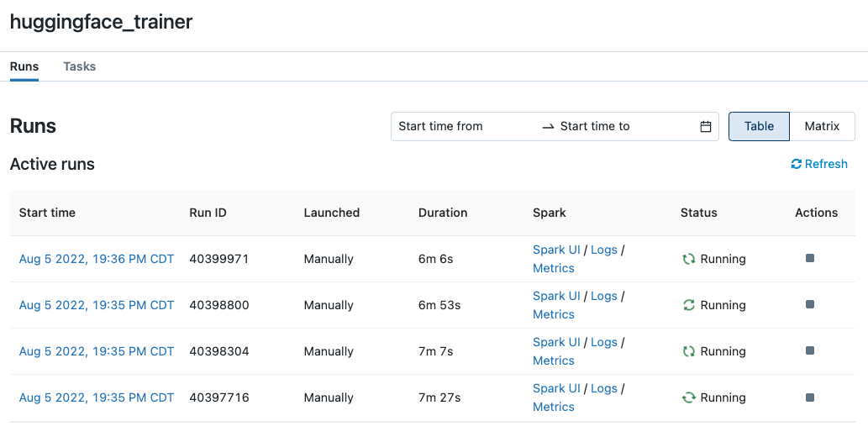The width and height of the screenshot is (868, 437).
Task: Click run ID 40398304 cell
Action: pos(219,351)
